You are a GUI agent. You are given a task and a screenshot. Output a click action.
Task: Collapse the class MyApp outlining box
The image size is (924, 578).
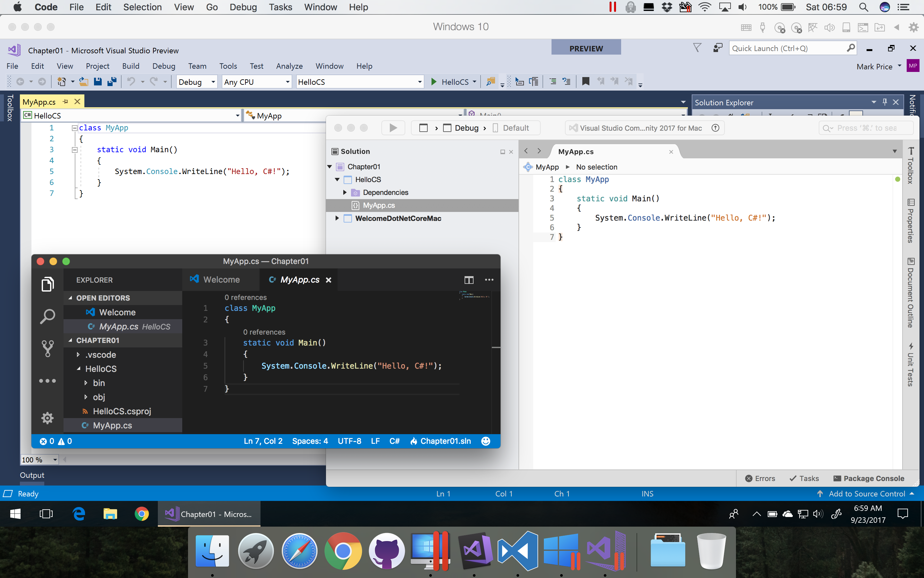coord(75,128)
